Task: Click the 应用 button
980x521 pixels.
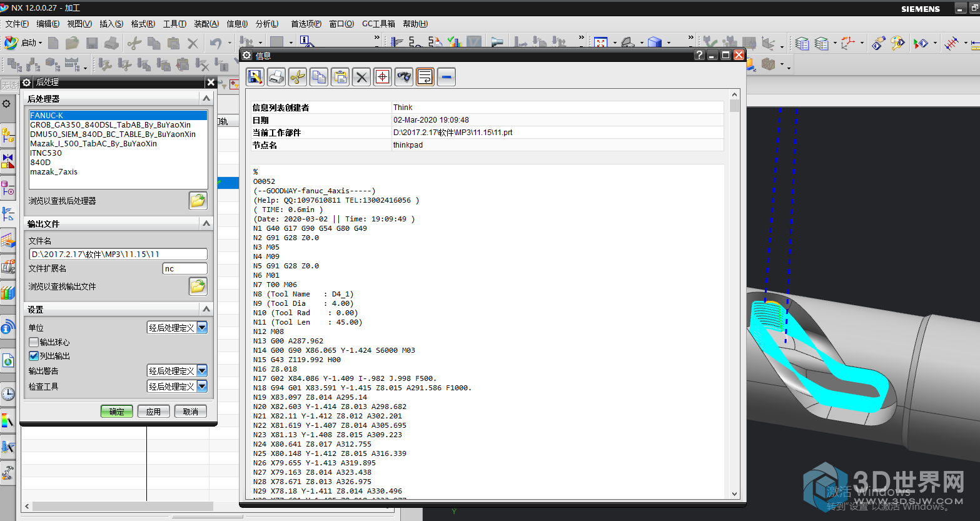Action: [153, 412]
